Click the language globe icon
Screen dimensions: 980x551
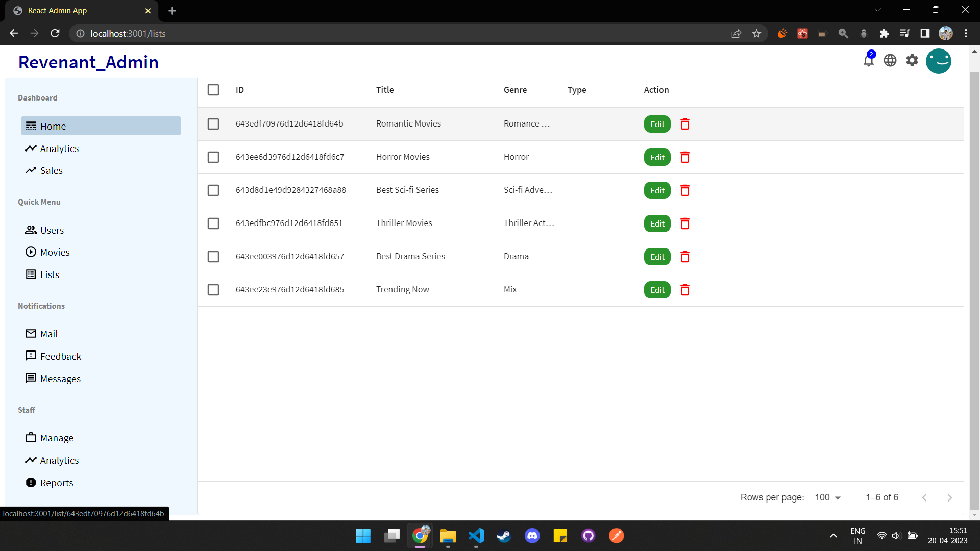pyautogui.click(x=890, y=60)
